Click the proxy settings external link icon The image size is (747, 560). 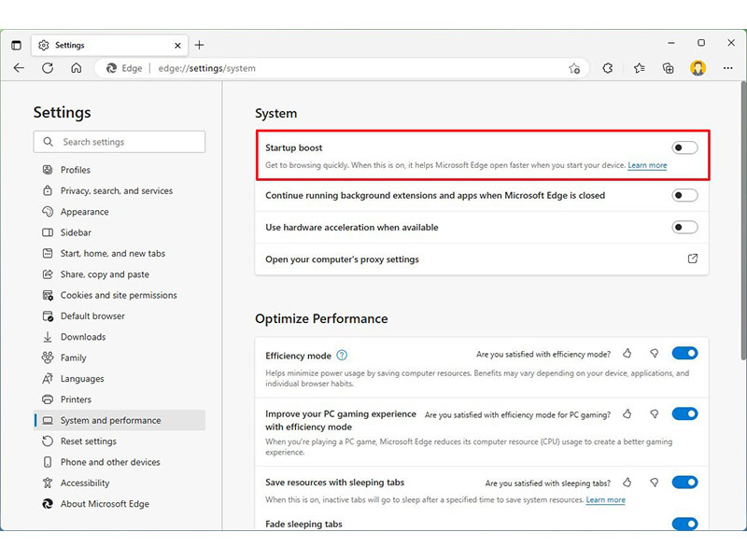tap(693, 259)
